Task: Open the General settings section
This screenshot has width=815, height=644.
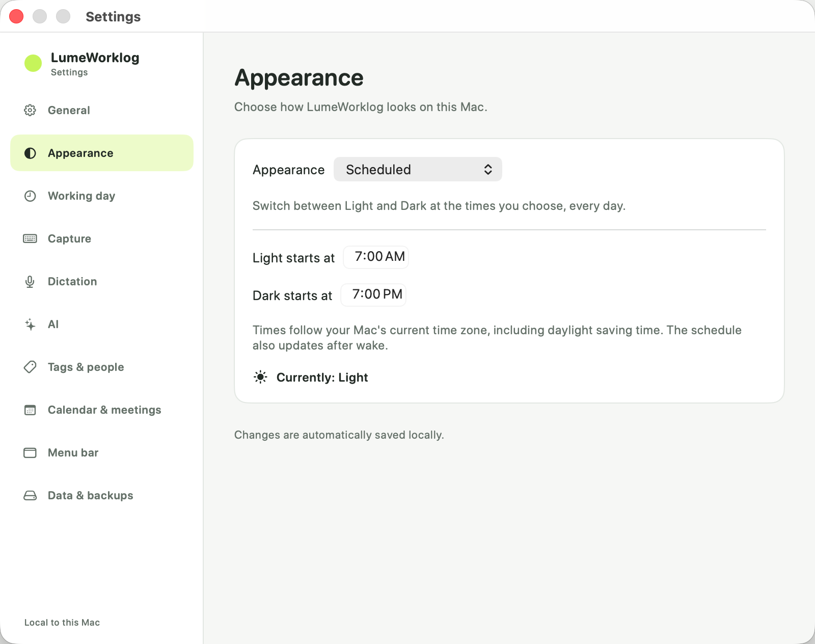Action: pyautogui.click(x=102, y=110)
